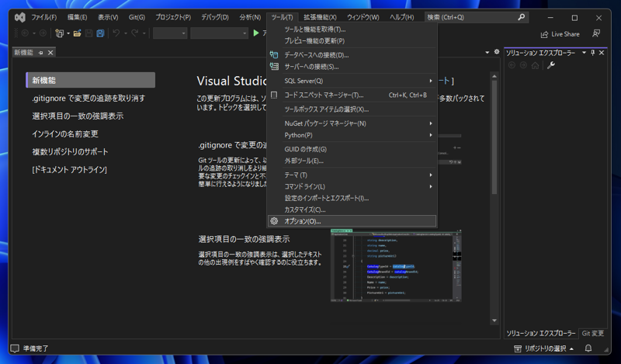621x364 pixels.
Task: Click the open file folder icon
Action: tap(77, 33)
